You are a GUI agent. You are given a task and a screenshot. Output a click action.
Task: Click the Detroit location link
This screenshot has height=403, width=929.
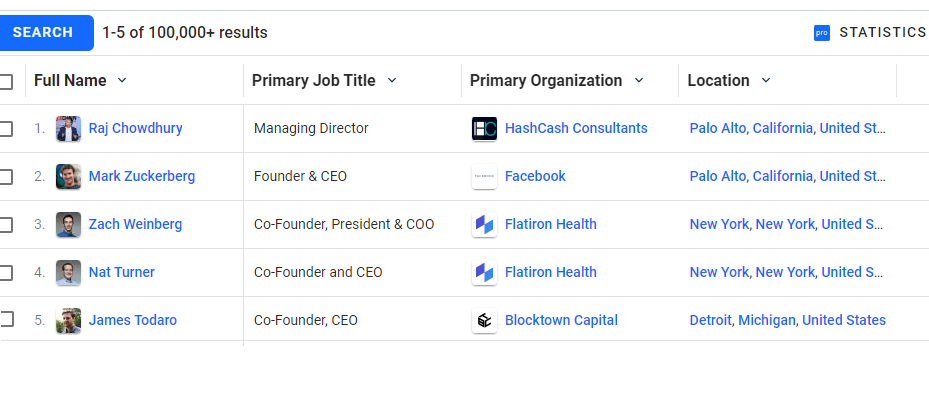click(711, 321)
